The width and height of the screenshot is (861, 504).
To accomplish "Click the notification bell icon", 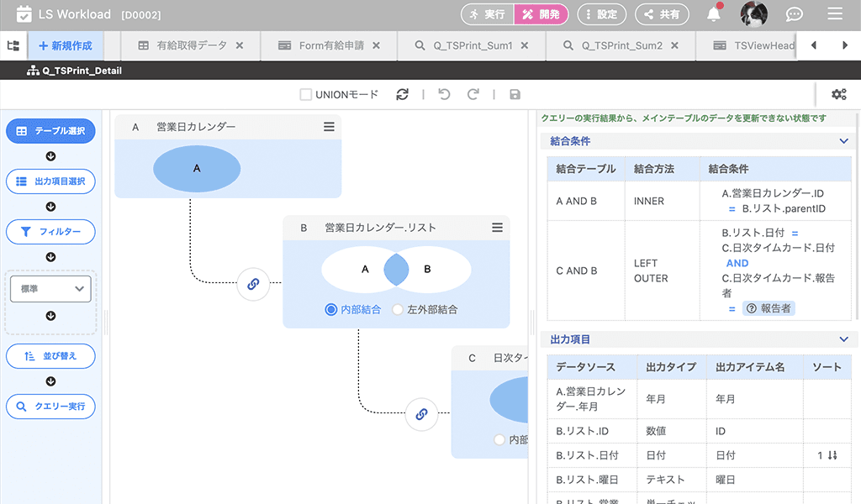I will [714, 14].
